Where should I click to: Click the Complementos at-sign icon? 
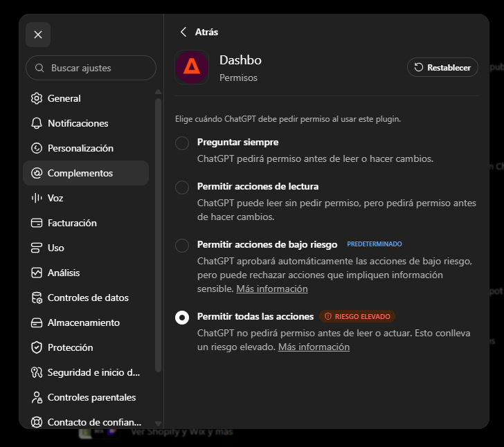pos(37,173)
